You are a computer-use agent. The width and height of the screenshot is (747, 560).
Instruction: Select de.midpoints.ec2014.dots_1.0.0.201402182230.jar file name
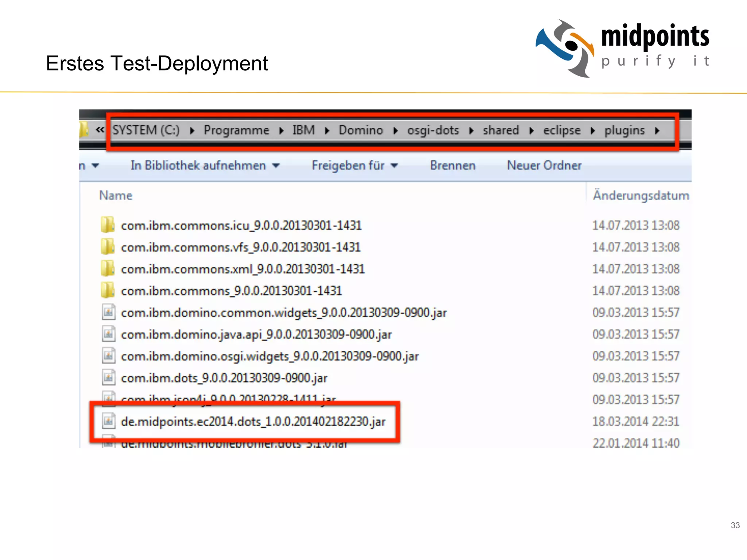click(253, 422)
